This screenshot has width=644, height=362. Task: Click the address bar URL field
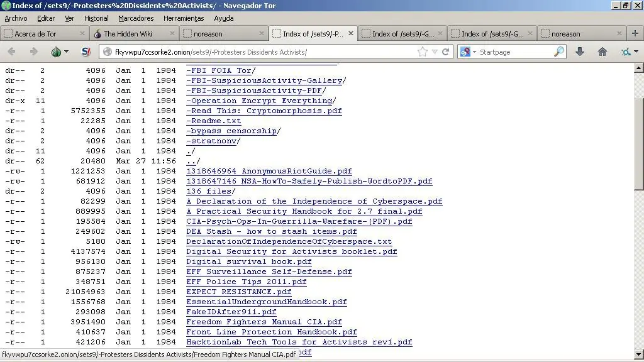click(263, 52)
